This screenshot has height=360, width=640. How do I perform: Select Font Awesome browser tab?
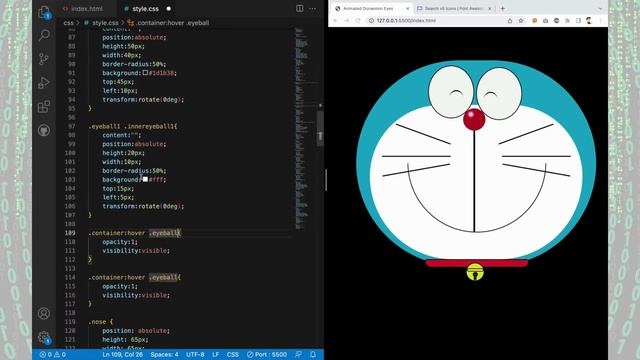click(453, 9)
